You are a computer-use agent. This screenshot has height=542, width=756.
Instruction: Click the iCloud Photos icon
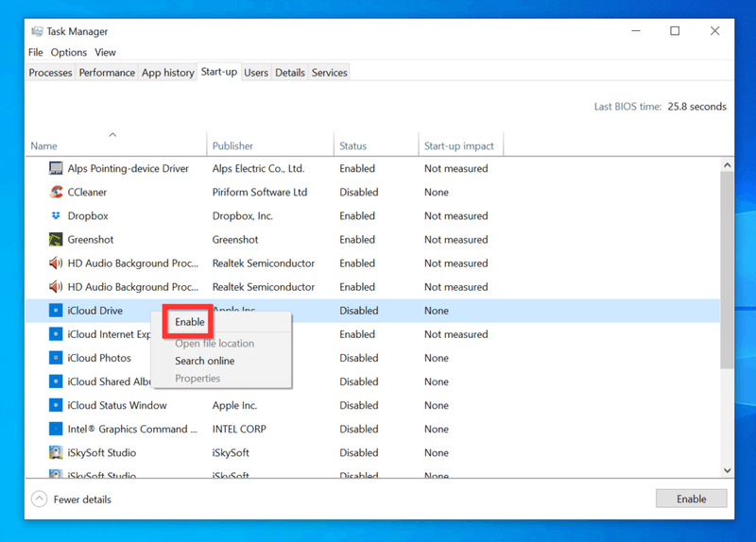(x=56, y=358)
